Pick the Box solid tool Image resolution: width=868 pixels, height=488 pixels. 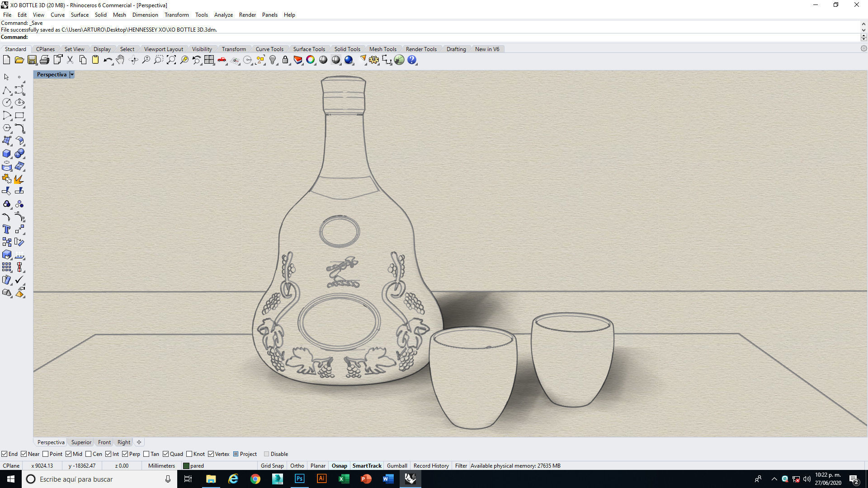pos(7,154)
